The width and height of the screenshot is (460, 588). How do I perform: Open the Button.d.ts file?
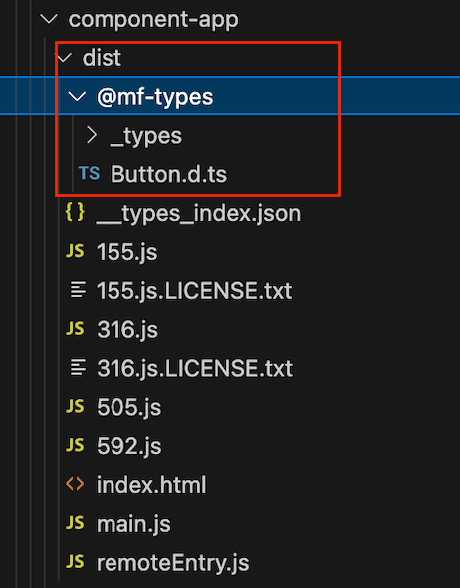click(x=169, y=174)
